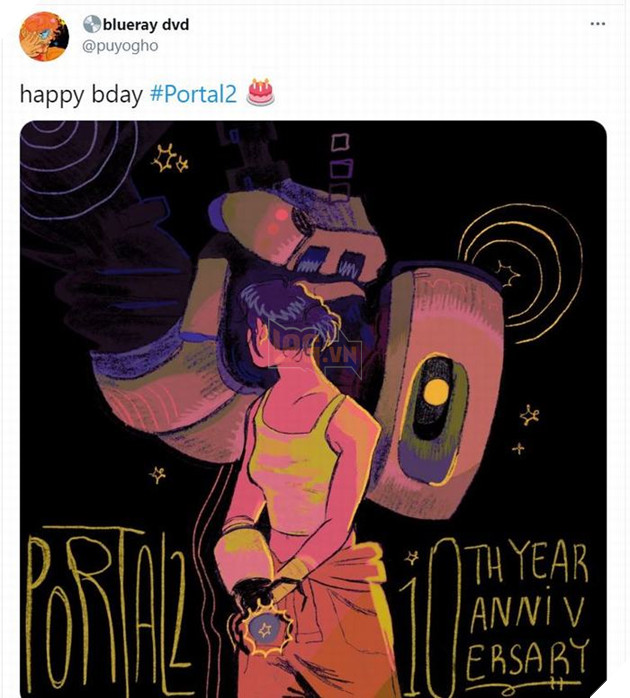Open the tweet's three-dot more menu
630x698 pixels.
(598, 24)
